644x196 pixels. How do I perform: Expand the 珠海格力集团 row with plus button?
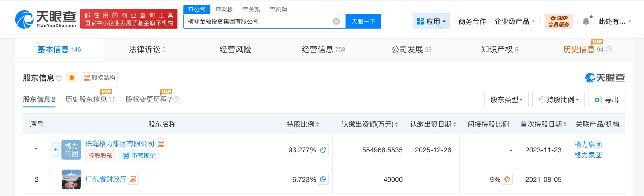56,150
